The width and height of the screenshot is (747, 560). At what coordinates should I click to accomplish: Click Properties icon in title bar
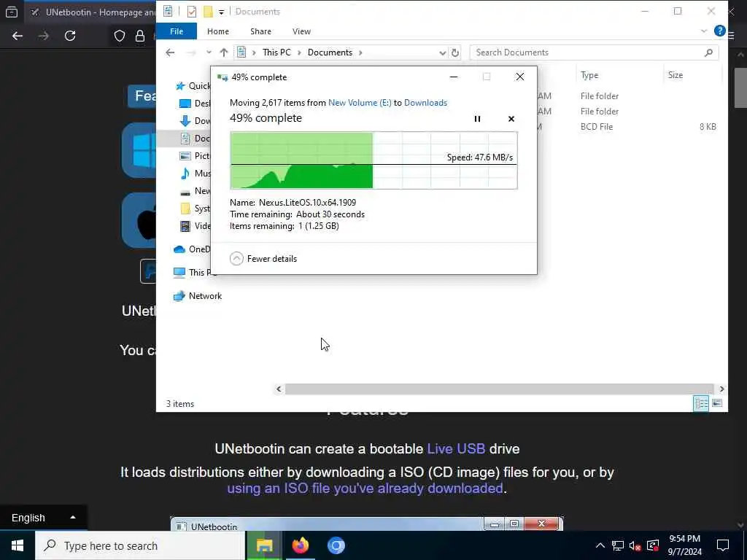click(x=192, y=12)
